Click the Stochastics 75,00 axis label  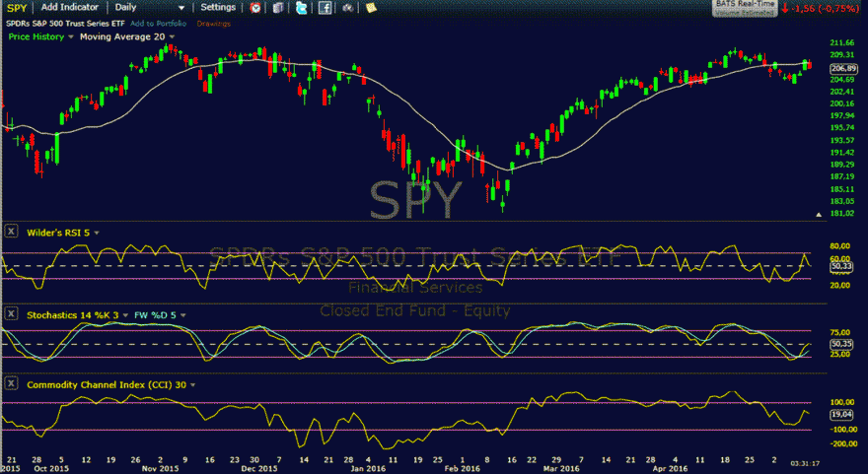point(840,332)
